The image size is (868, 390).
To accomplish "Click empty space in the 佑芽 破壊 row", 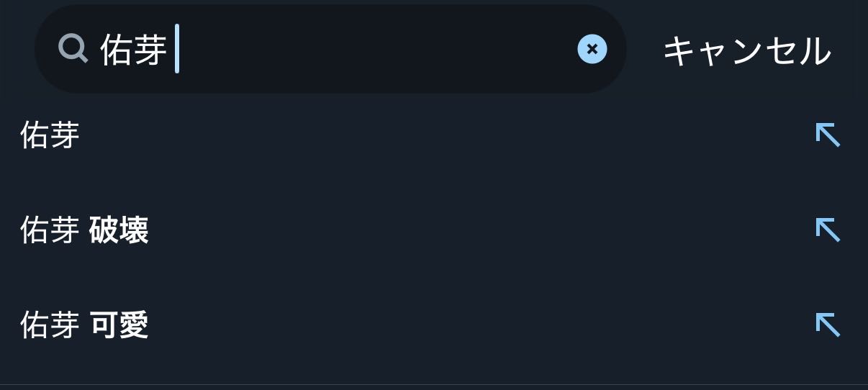I will [x=468, y=231].
